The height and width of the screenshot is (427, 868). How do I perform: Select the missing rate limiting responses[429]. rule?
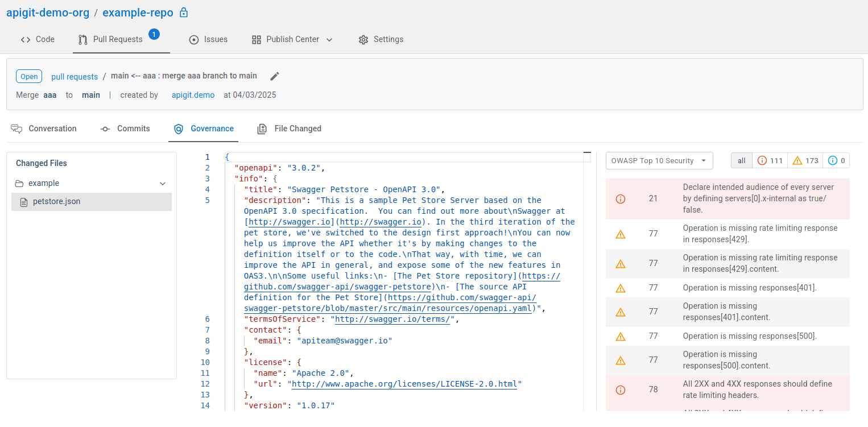click(x=728, y=234)
